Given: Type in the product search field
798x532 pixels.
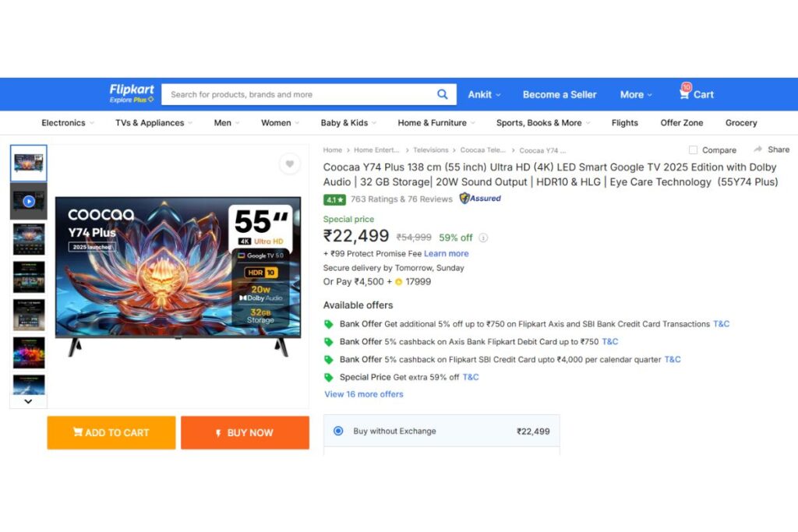Looking at the screenshot, I should coord(296,94).
